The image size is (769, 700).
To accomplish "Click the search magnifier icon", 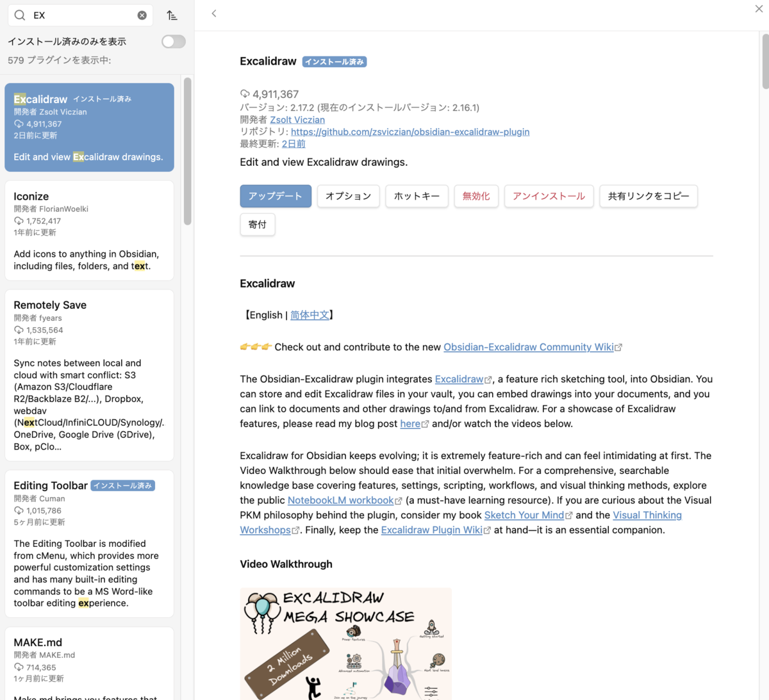I will [x=20, y=15].
